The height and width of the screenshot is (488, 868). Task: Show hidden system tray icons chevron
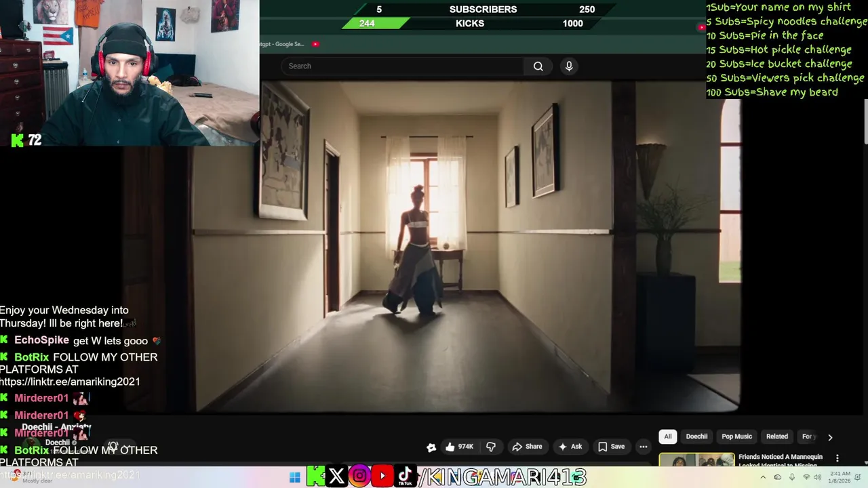pos(764,478)
